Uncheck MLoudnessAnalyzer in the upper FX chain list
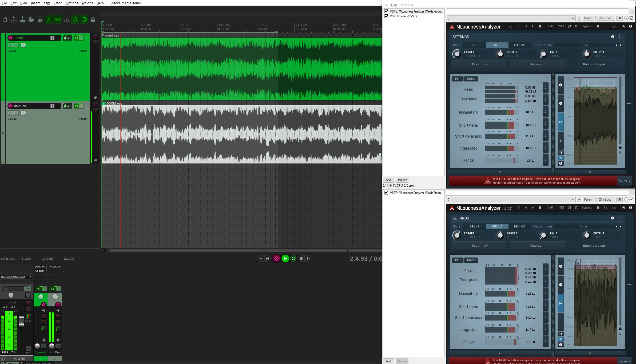636x364 pixels. point(386,11)
